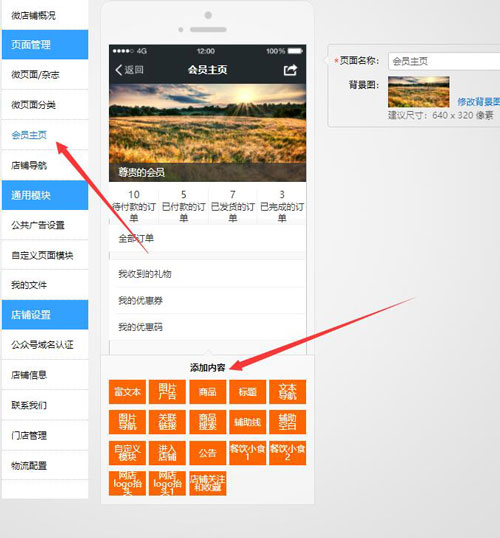Screen dimensions: 500x538
Task: Add a 图片导航 module
Action: point(127,422)
